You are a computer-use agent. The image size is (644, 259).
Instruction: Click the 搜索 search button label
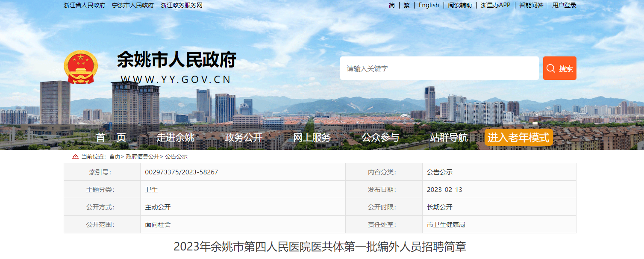click(566, 68)
